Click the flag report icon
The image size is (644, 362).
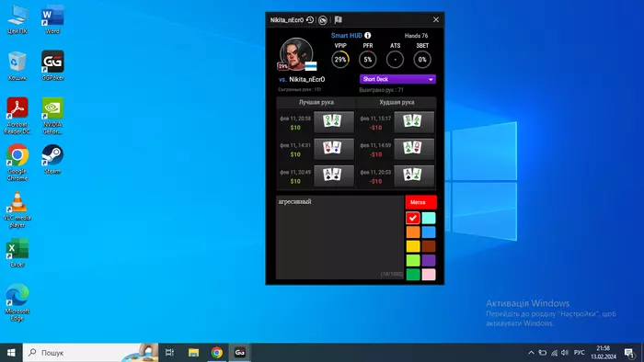pos(338,19)
